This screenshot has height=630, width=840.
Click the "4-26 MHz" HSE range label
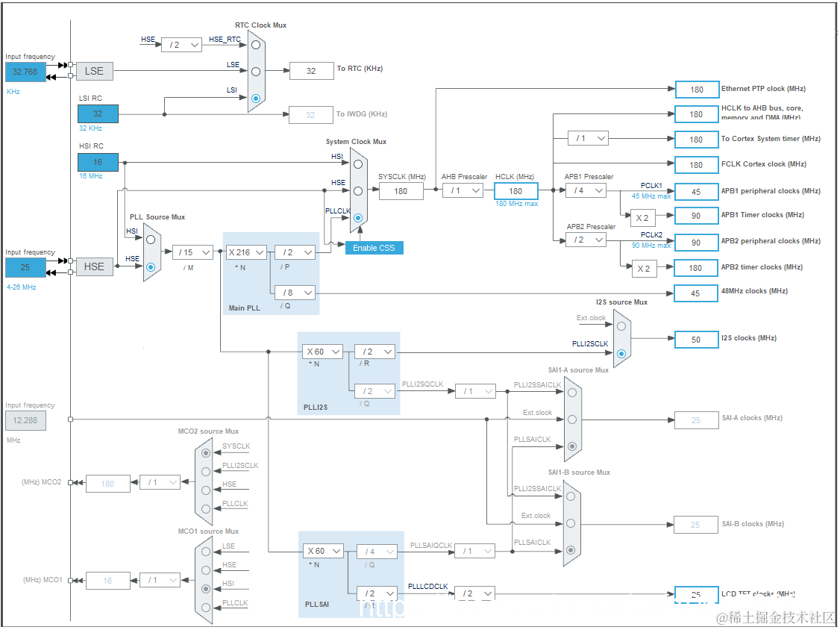point(22,287)
